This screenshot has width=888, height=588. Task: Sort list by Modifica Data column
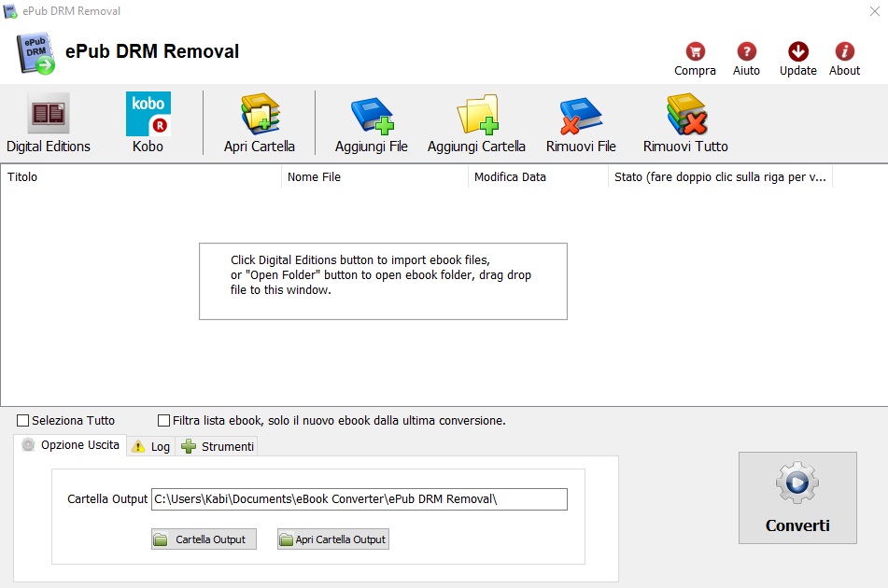538,177
